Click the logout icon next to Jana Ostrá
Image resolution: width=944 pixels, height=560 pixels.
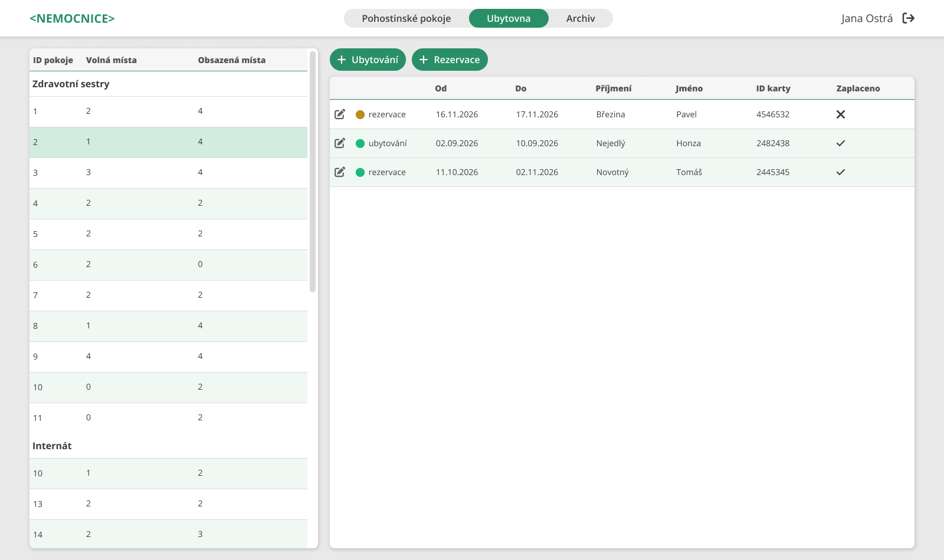click(x=909, y=18)
